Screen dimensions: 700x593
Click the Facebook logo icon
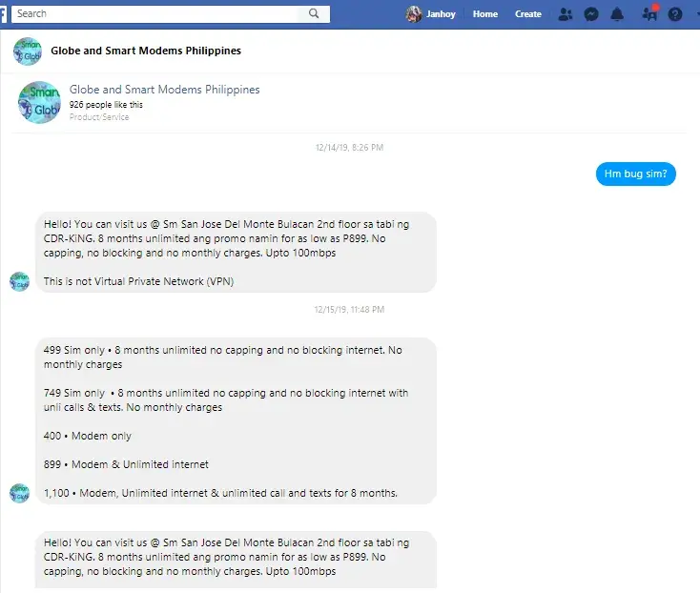click(x=4, y=13)
